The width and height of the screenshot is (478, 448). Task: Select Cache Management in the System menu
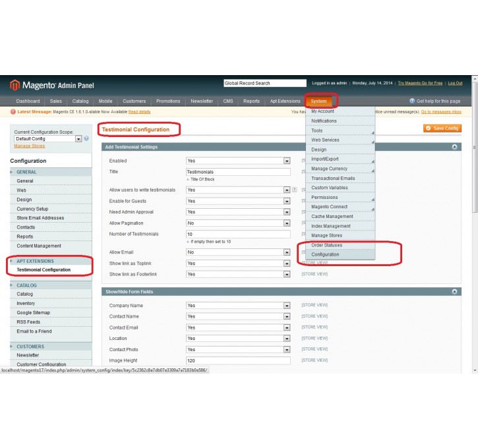pyautogui.click(x=340, y=217)
